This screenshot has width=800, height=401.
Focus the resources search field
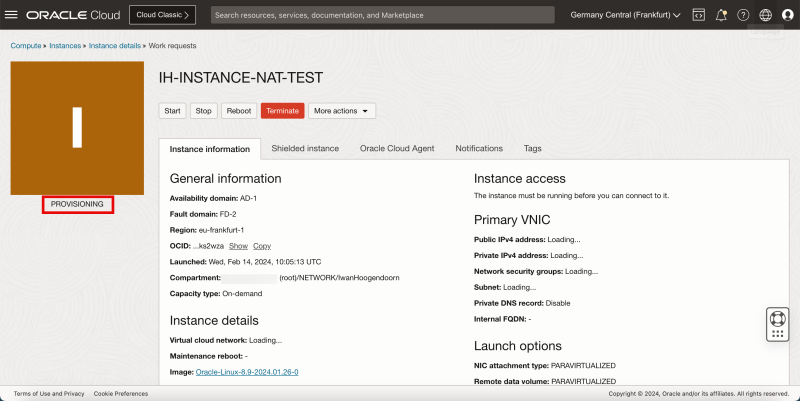pos(383,15)
